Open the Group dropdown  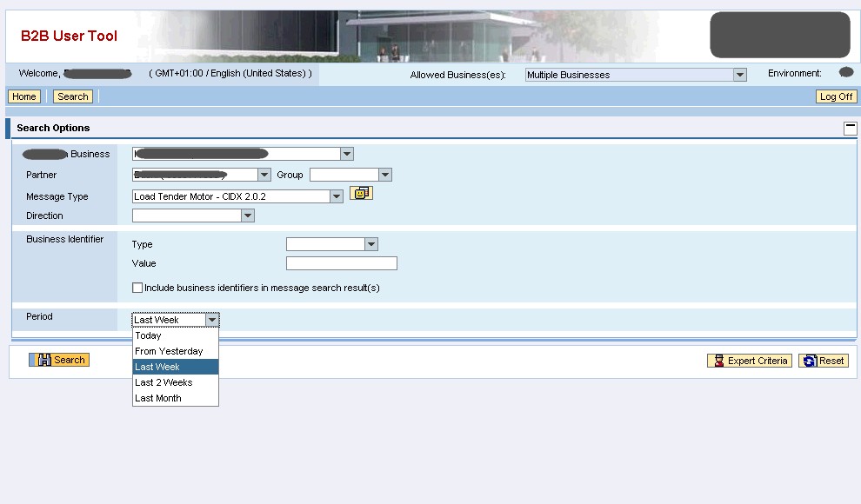point(385,176)
